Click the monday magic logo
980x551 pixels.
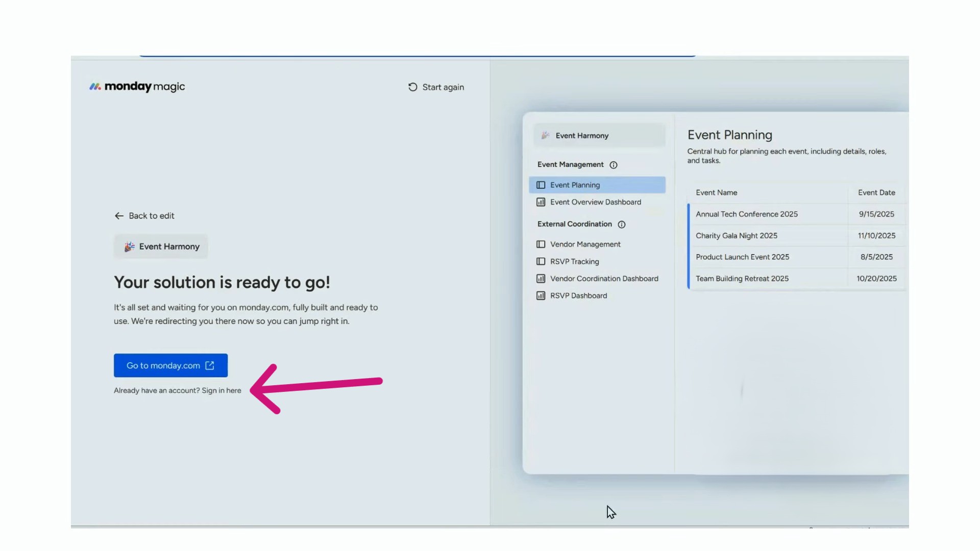tap(137, 87)
